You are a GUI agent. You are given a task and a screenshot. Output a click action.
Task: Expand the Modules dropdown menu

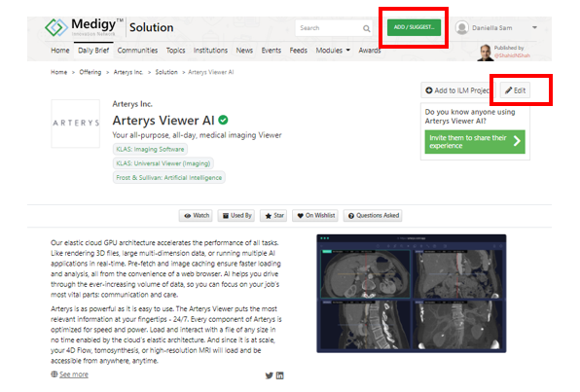333,51
